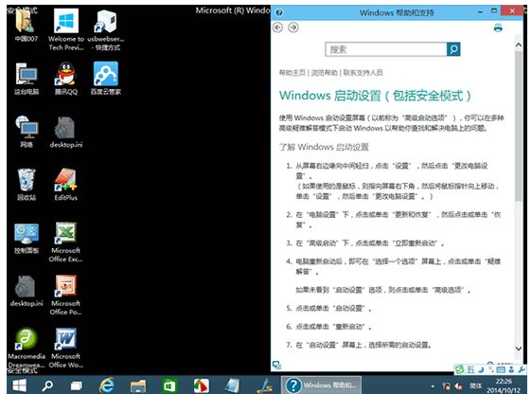Click the magnifier search button

coord(453,49)
